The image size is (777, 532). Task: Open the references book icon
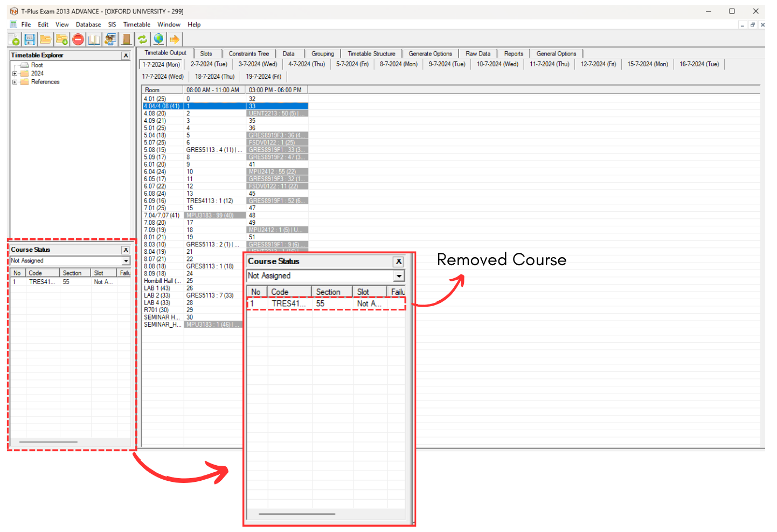(94, 39)
